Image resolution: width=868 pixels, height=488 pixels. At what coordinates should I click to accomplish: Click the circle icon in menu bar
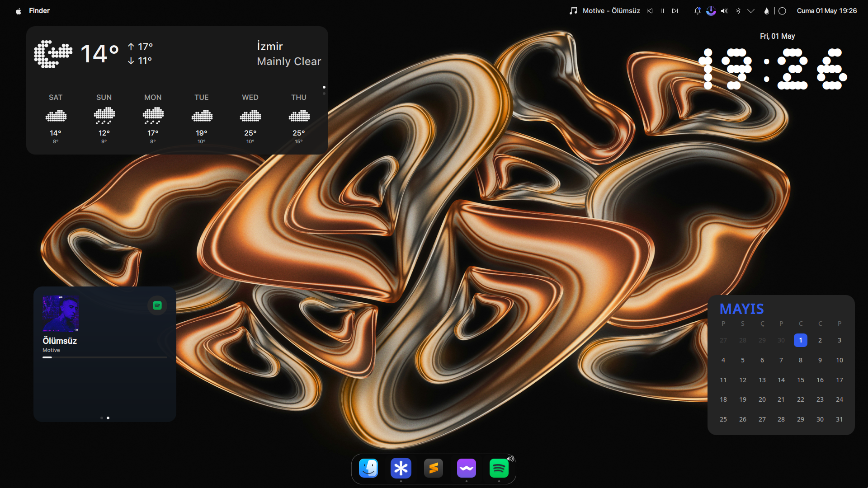pyautogui.click(x=782, y=11)
